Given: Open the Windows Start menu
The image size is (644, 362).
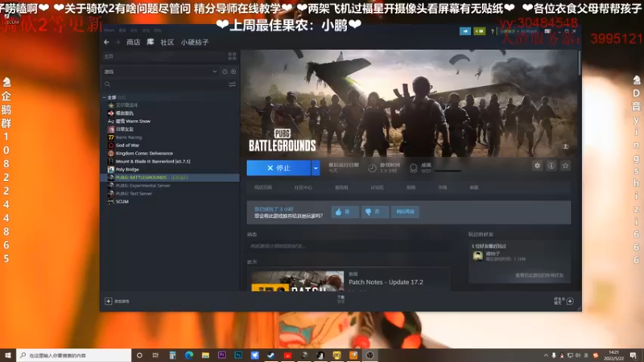Looking at the screenshot, I should click(7, 355).
